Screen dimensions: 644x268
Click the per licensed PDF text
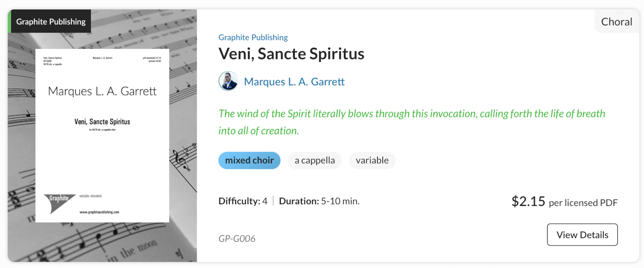tap(583, 203)
